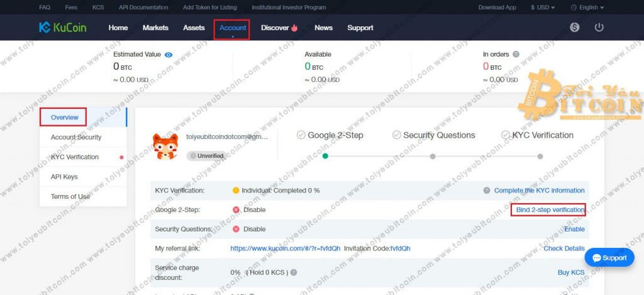Open Terms of Use in sidebar

click(83, 196)
